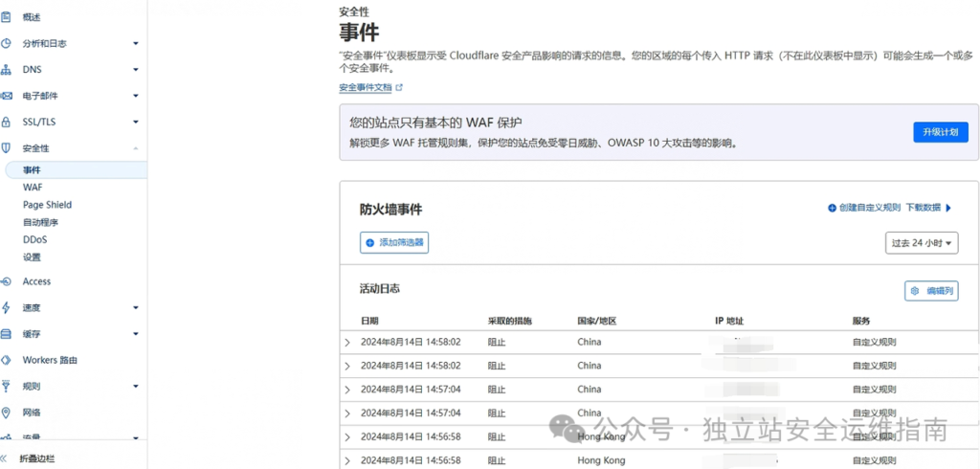
Task: Click the Workers 路由 diamond icon
Action: pyautogui.click(x=6, y=360)
